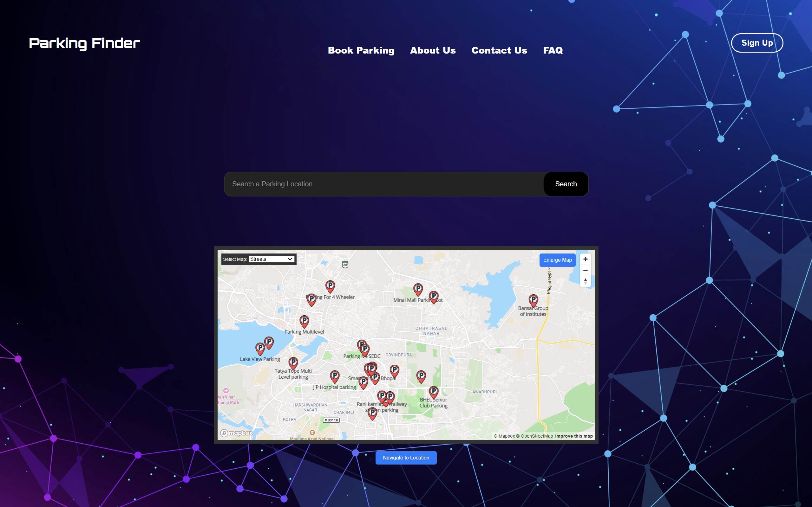Click the zoom in (+) button on the map

click(585, 259)
